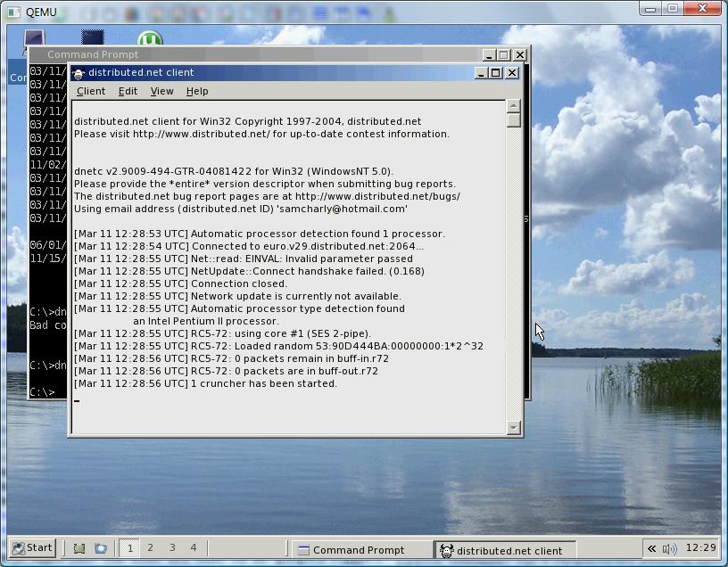Open the Client menu
This screenshot has width=728, height=567.
(x=90, y=92)
